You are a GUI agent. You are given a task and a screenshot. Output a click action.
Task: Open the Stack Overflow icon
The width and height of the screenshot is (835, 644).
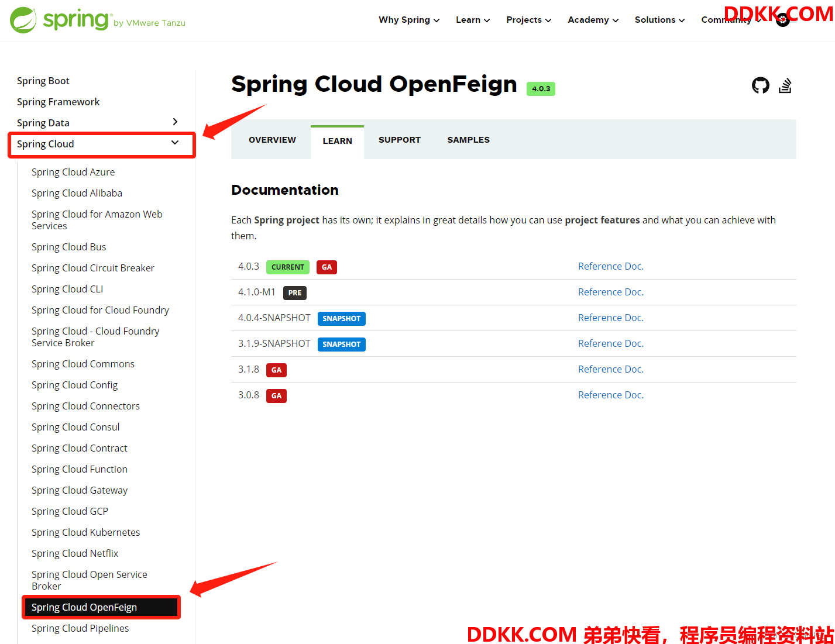pos(785,85)
